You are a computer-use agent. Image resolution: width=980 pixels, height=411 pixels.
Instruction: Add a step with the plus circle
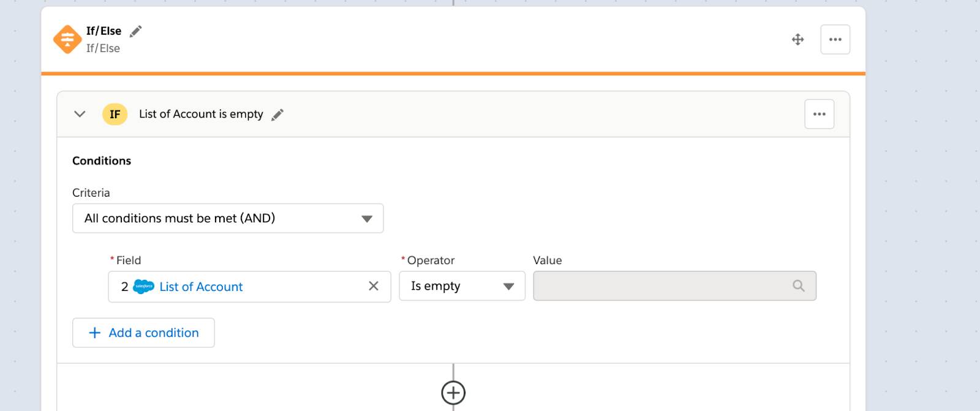453,393
